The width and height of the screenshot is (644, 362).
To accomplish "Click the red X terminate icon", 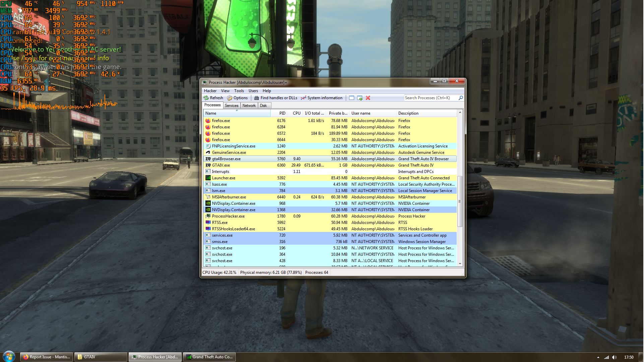I will pyautogui.click(x=368, y=98).
